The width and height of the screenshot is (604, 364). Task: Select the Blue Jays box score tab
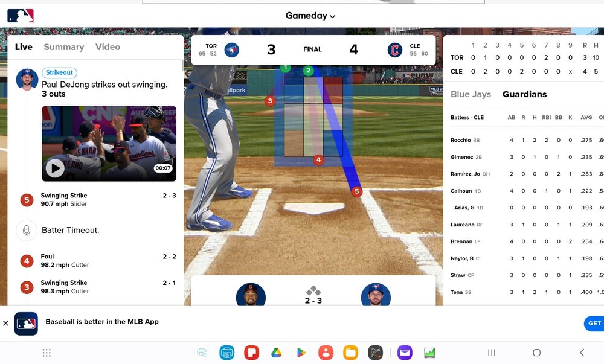471,94
